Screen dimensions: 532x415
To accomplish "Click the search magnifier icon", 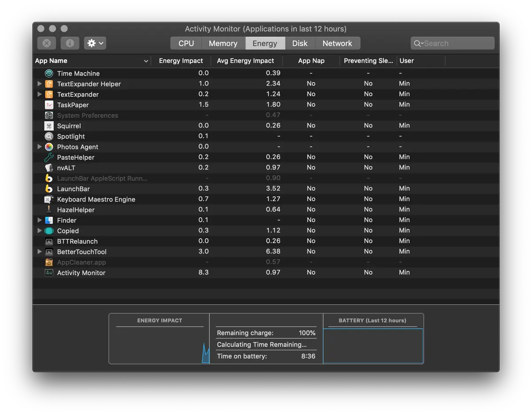I will tap(418, 43).
